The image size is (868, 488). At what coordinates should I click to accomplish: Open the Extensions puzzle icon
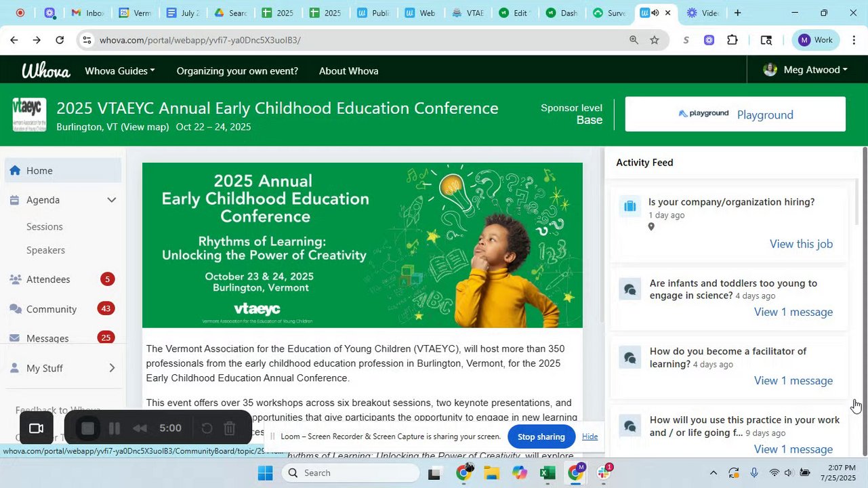pos(732,40)
